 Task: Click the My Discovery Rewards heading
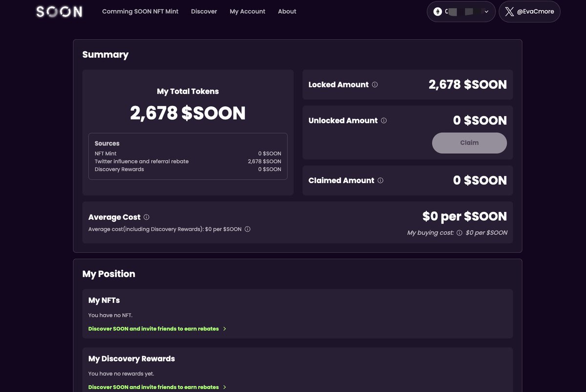pyautogui.click(x=131, y=359)
